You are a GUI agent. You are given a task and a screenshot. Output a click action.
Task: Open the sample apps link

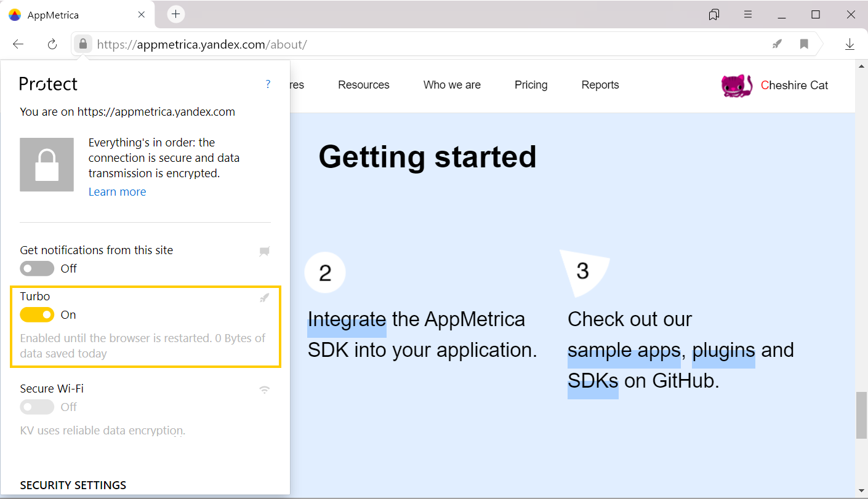(x=624, y=350)
